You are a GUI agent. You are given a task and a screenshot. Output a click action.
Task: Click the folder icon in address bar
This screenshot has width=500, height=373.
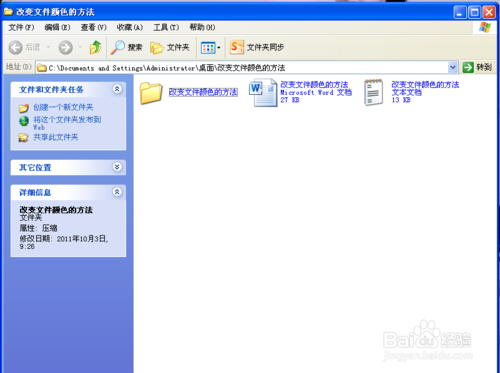42,68
